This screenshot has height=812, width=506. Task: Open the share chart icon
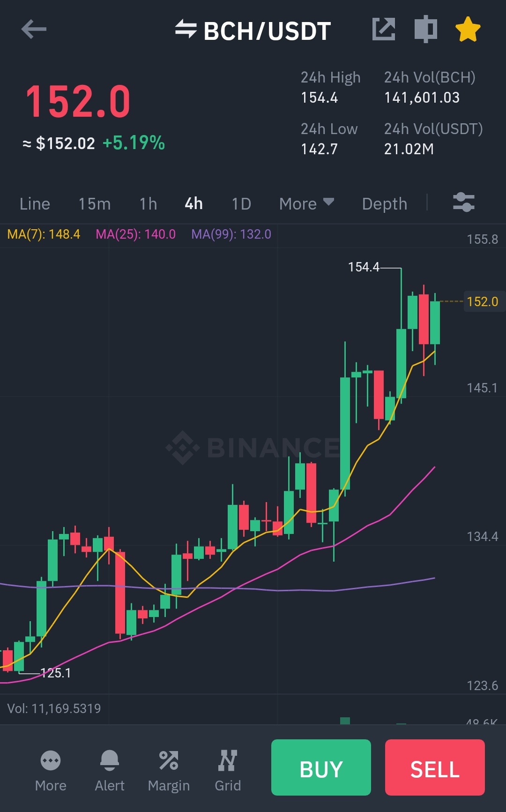pos(384,29)
